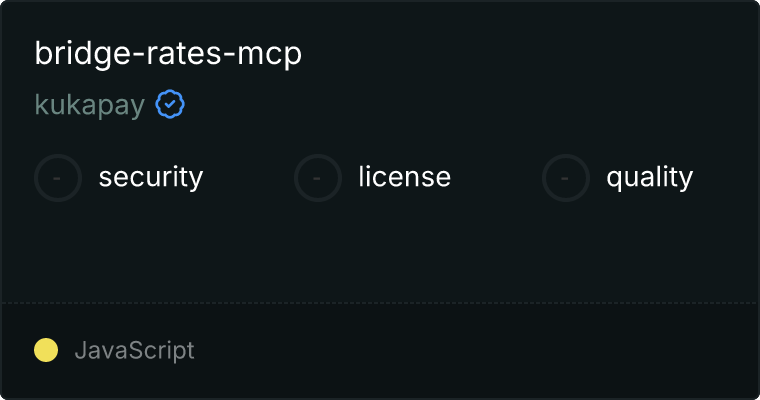Open the bridge-rates-mcp server title
This screenshot has width=760, height=400.
coord(168,53)
